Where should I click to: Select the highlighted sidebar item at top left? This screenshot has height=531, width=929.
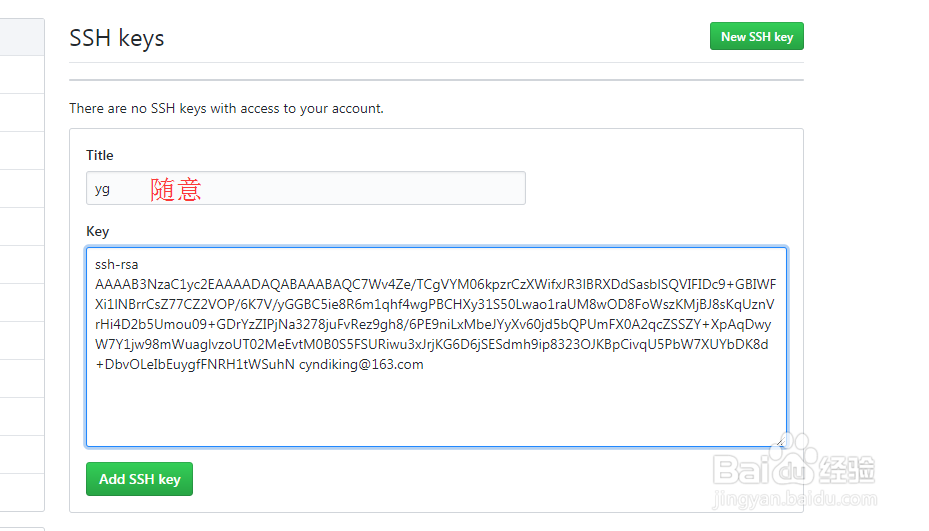[x=22, y=37]
